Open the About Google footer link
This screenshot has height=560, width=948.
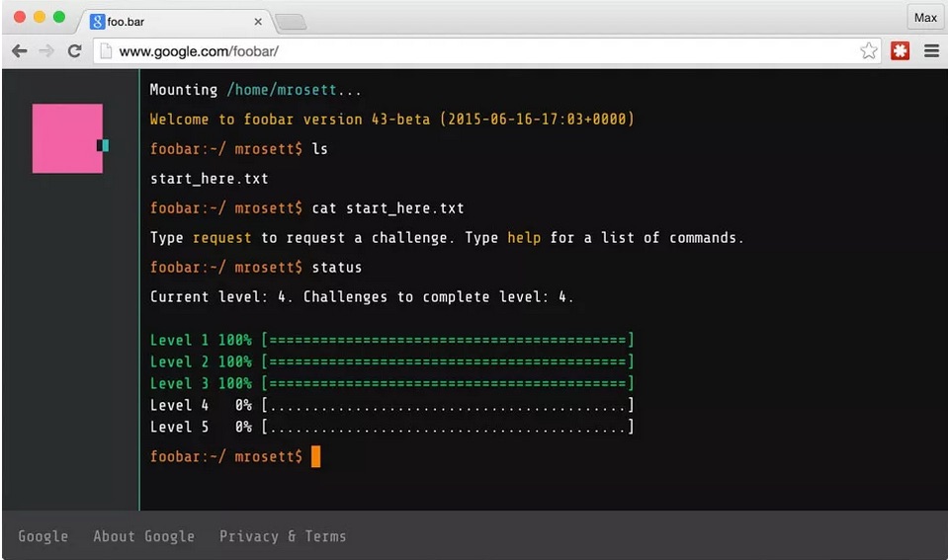click(143, 536)
